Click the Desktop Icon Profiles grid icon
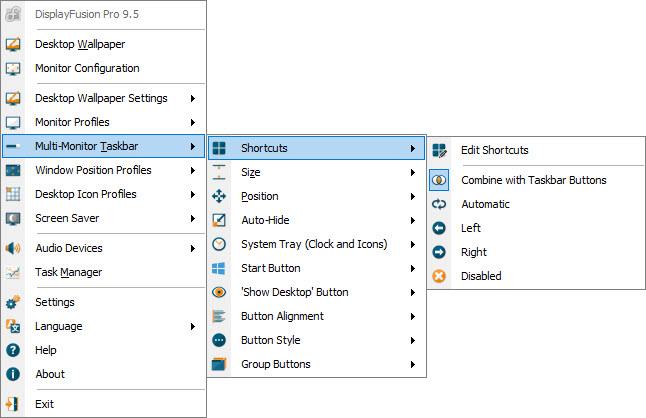Image resolution: width=646 pixels, height=418 pixels. click(13, 194)
